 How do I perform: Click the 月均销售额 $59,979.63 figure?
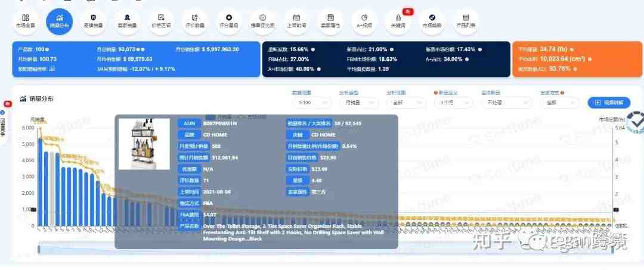pos(138,59)
